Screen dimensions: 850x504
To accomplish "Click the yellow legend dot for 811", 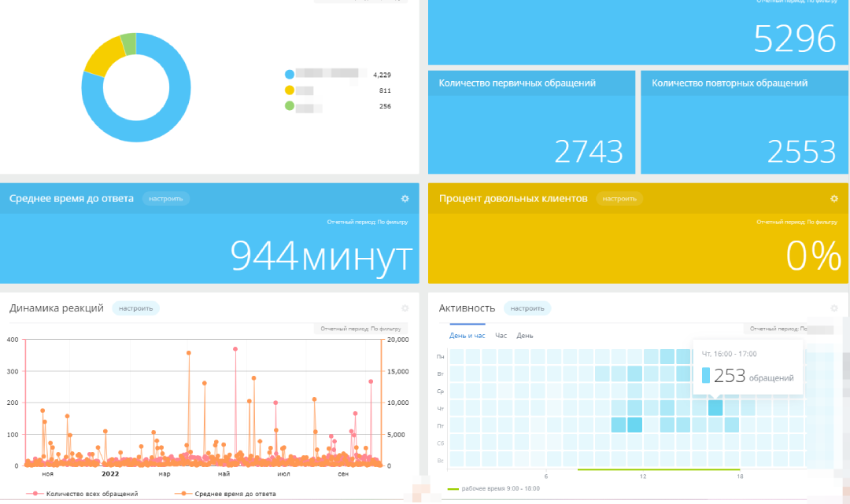I will (x=290, y=90).
